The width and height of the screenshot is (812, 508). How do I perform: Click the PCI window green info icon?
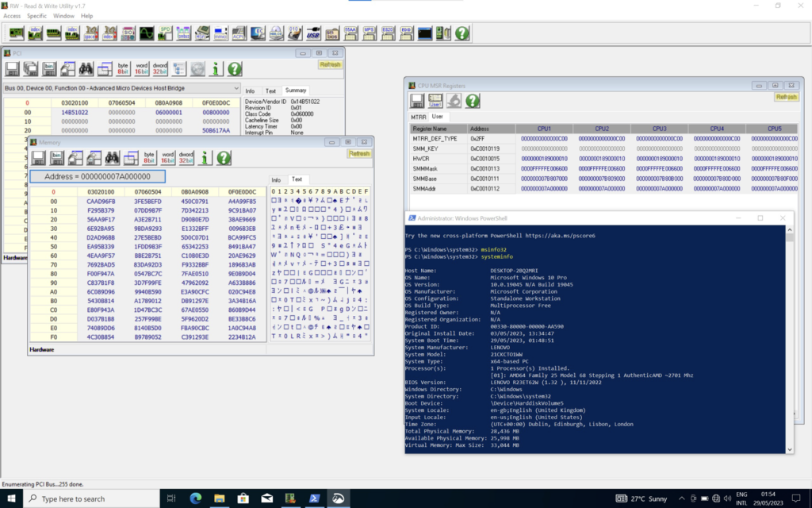pyautogui.click(x=216, y=69)
